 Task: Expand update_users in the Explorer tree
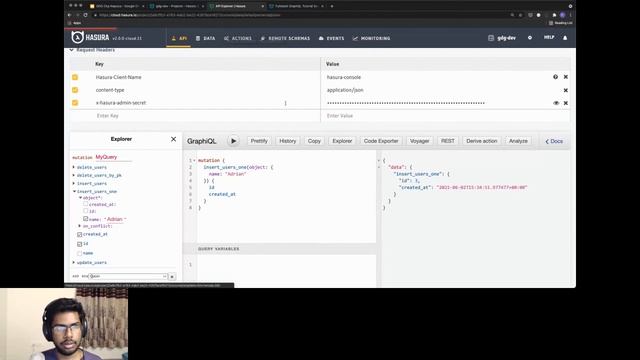74,262
